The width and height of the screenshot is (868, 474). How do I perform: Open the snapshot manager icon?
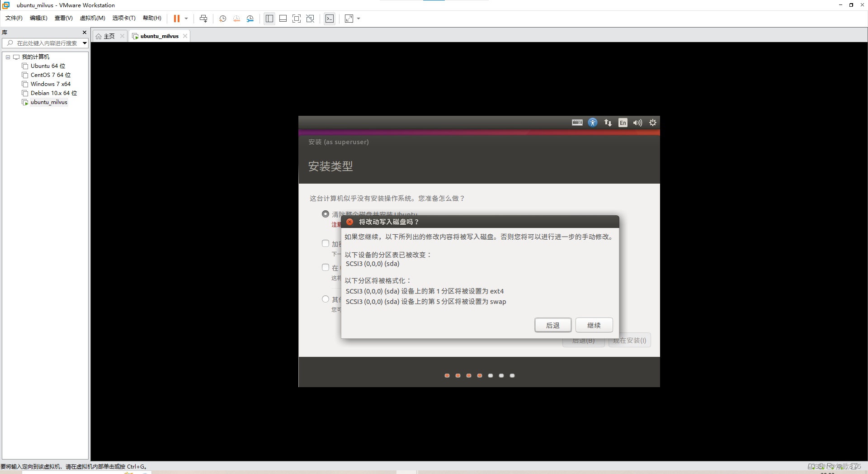tap(250, 19)
